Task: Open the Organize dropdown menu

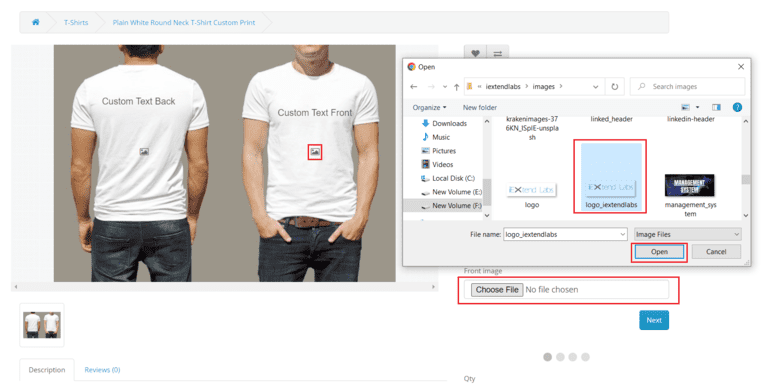Action: (x=429, y=107)
